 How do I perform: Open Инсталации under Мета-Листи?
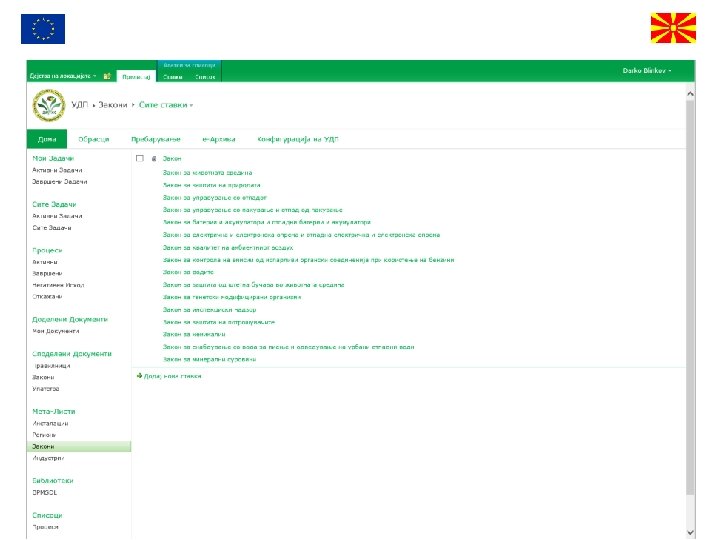(50, 423)
